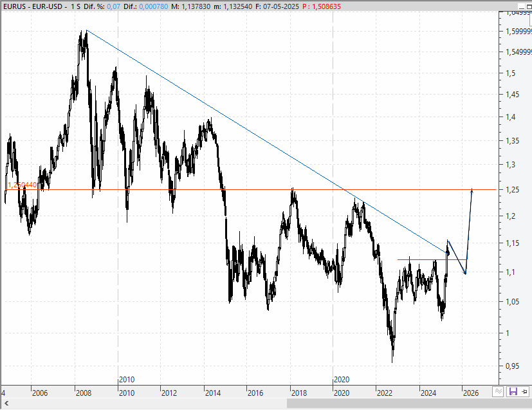This screenshot has height=410, width=532.
Task: Click the 2016 label on time axis
Action: pos(255,393)
